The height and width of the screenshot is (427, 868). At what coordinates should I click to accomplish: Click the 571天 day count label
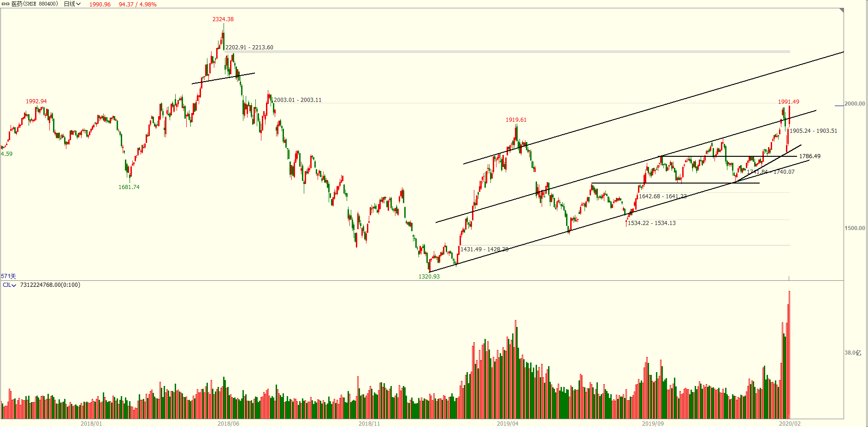tap(8, 276)
